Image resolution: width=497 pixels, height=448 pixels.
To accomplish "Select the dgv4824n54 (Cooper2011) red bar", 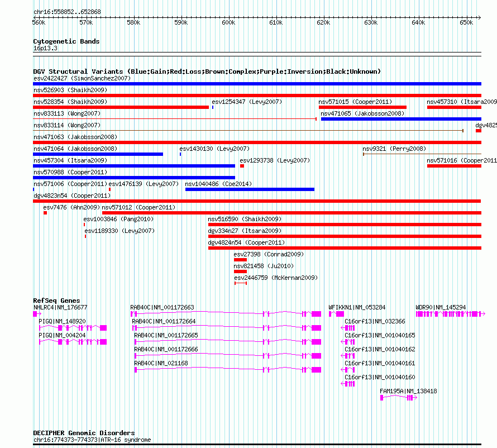I will pos(345,248).
